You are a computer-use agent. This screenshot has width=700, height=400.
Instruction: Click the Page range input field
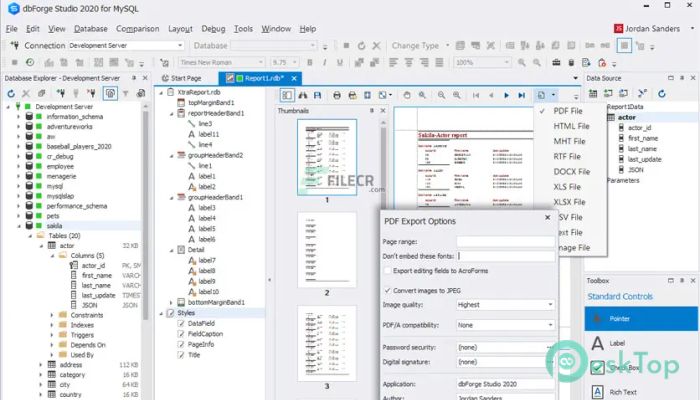[x=505, y=242]
